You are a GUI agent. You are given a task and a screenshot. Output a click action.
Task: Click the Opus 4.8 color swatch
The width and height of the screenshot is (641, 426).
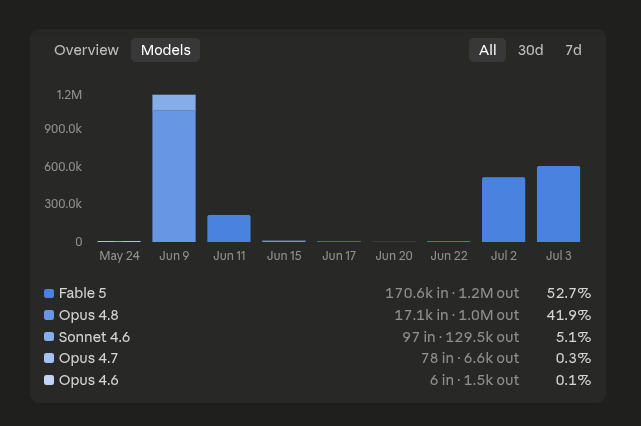[49, 315]
